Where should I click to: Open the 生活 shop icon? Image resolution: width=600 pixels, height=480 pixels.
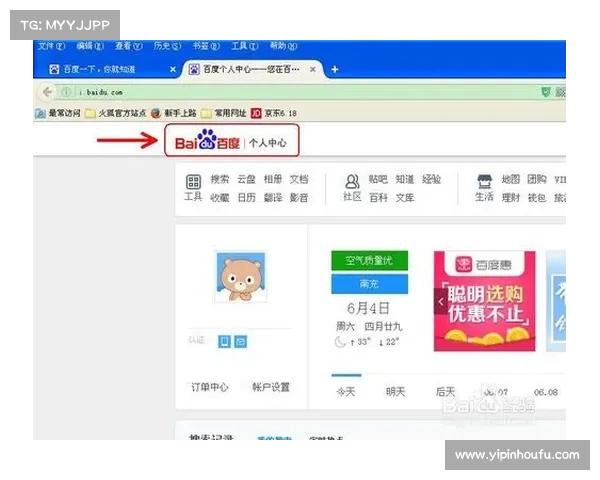pyautogui.click(x=484, y=181)
